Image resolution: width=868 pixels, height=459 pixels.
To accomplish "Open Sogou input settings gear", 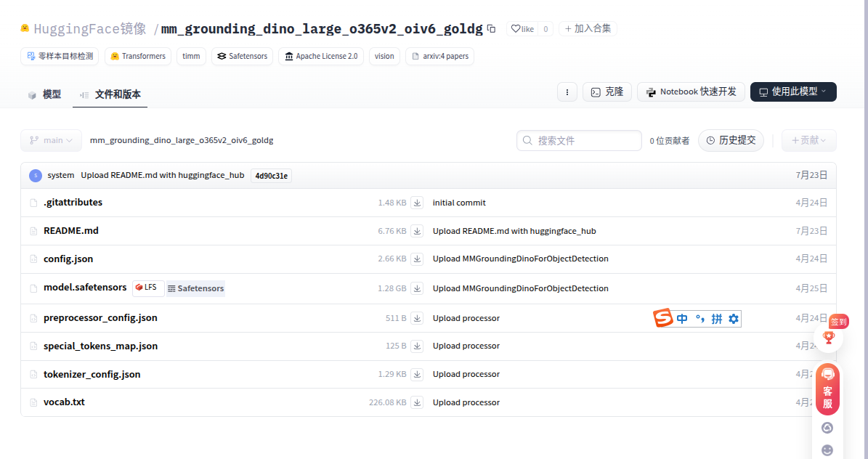I will coord(734,319).
